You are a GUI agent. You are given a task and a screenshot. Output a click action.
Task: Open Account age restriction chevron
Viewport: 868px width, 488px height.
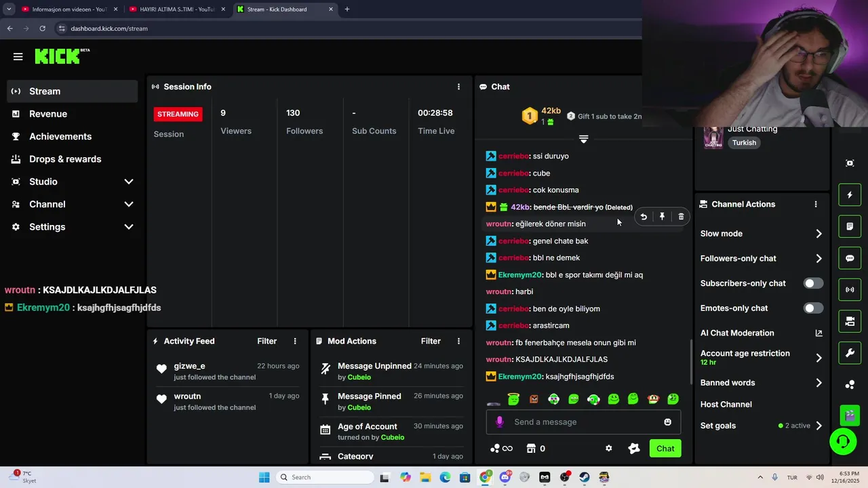(x=818, y=358)
